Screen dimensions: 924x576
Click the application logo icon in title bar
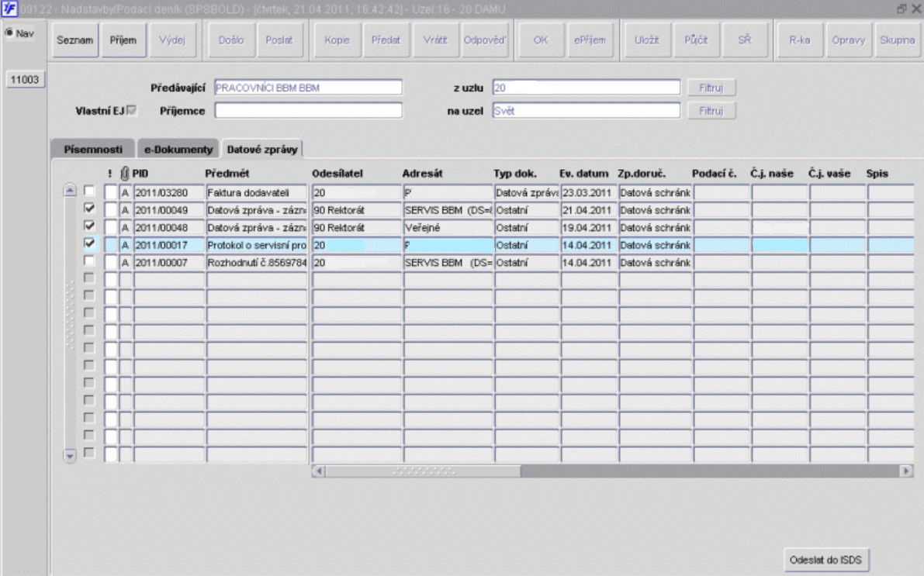tap(9, 9)
